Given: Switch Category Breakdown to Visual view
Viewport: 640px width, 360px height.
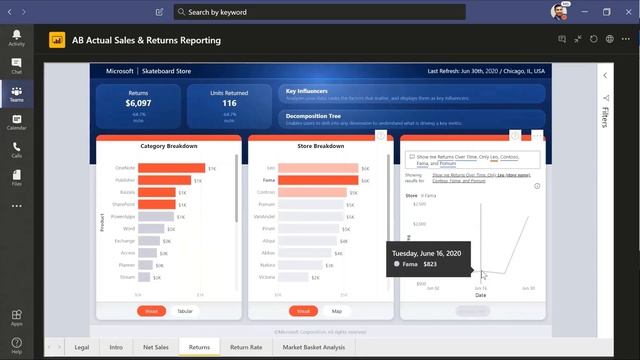Looking at the screenshot, I should click(151, 311).
